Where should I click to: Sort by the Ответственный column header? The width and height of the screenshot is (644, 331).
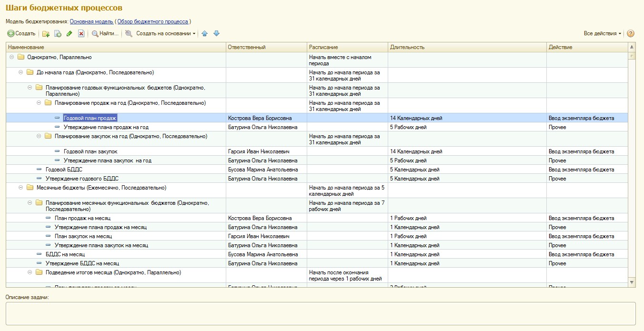pyautogui.click(x=266, y=47)
